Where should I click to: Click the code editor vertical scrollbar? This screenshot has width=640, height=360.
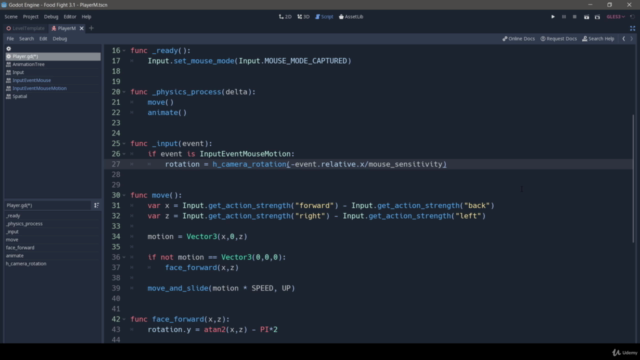pyautogui.click(x=633, y=178)
